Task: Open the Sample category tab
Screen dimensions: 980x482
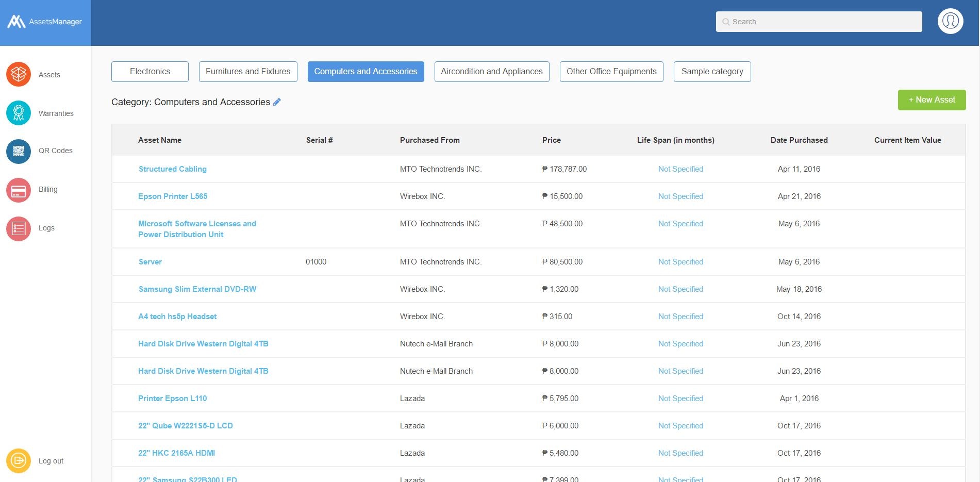Action: [x=711, y=71]
